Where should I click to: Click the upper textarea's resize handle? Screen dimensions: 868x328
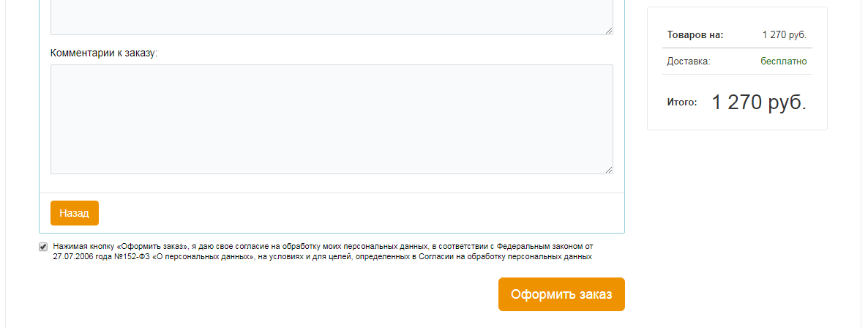(609, 31)
